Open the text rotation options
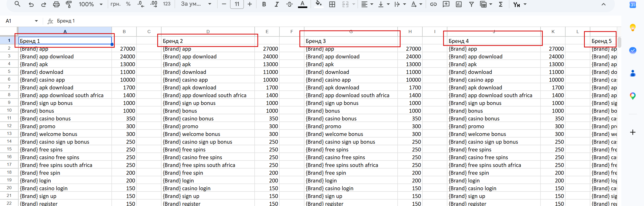The width and height of the screenshot is (644, 206). [x=416, y=4]
